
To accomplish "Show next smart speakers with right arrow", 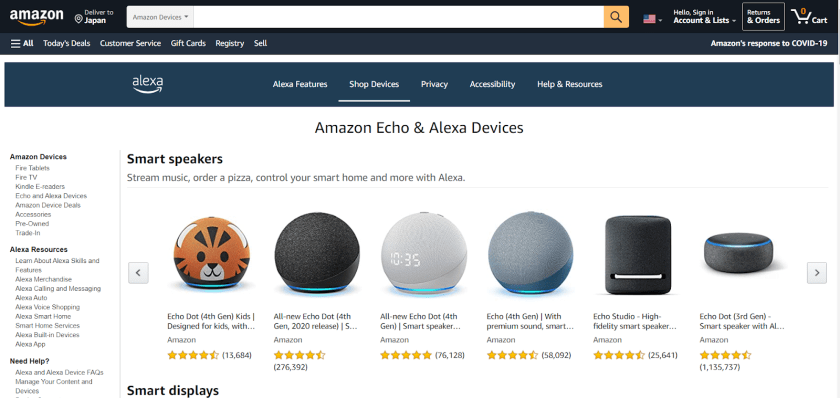I will click(816, 273).
